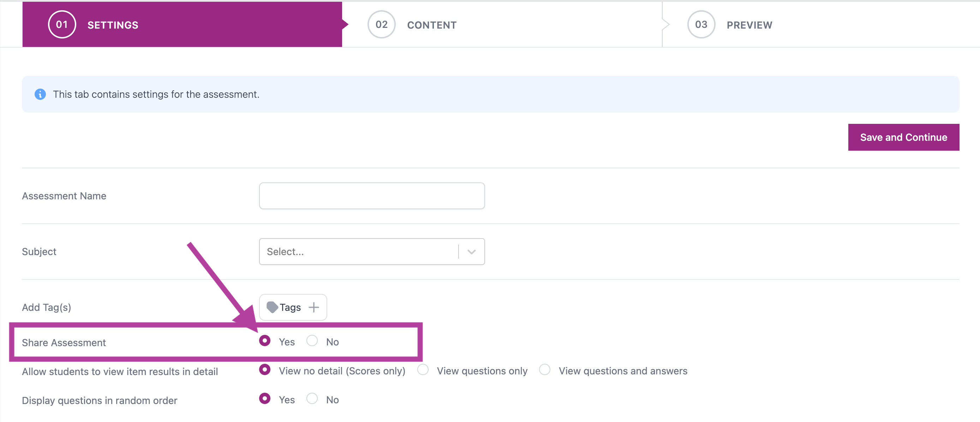Switch to the Settings step tab
The image size is (980, 422).
pyautogui.click(x=182, y=25)
